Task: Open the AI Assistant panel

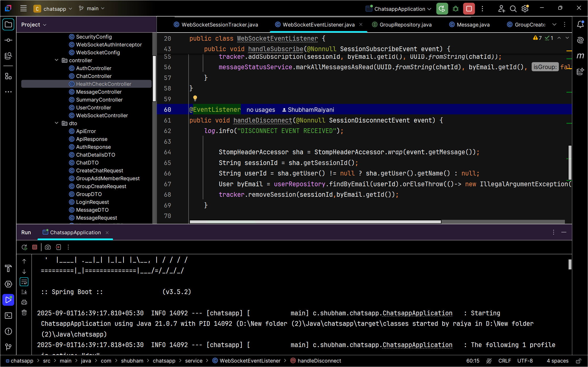Action: pos(580,40)
